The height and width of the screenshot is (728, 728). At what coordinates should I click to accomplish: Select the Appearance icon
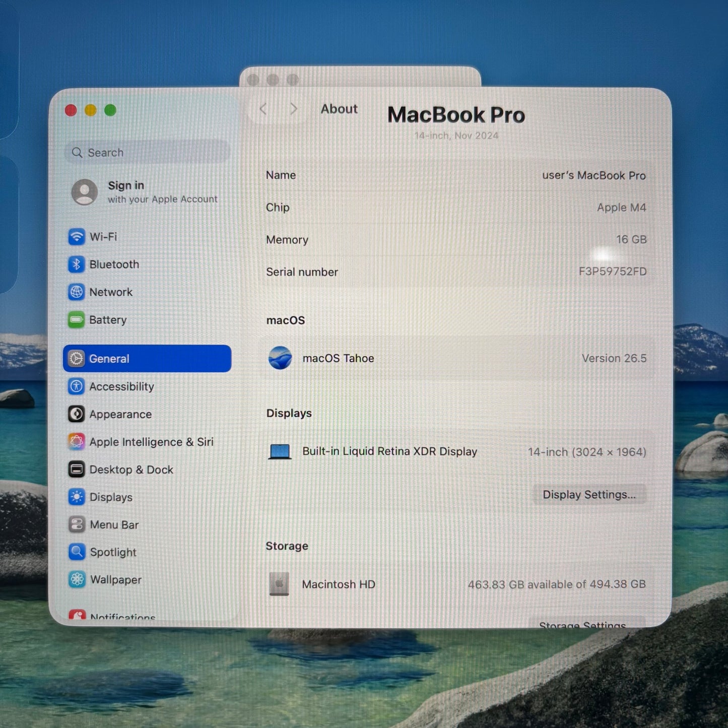(x=77, y=414)
